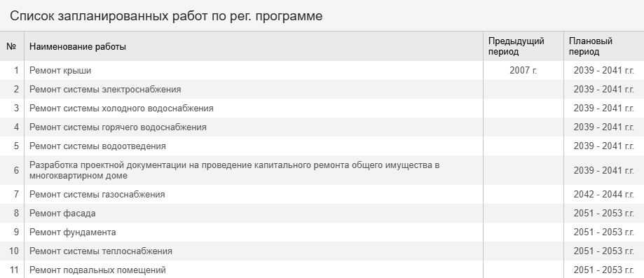The height and width of the screenshot is (278, 644).
Task: Click the 'Плановый период' column header
Action: tap(591, 46)
